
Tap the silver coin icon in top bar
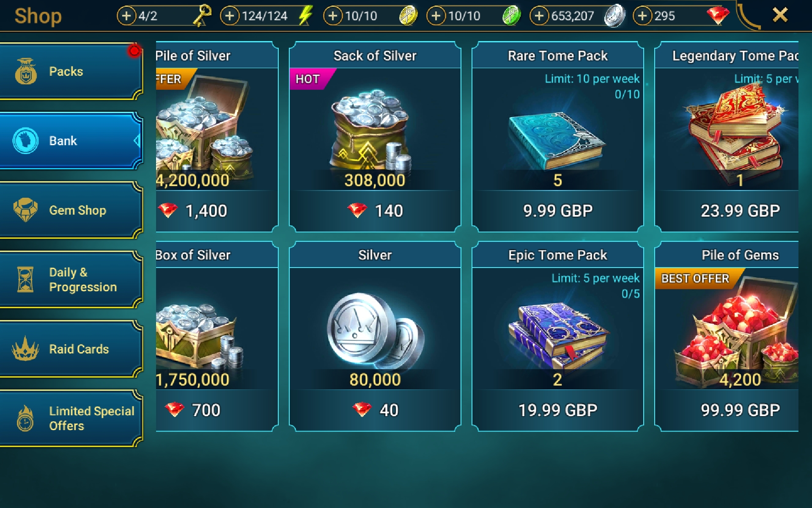tap(614, 16)
